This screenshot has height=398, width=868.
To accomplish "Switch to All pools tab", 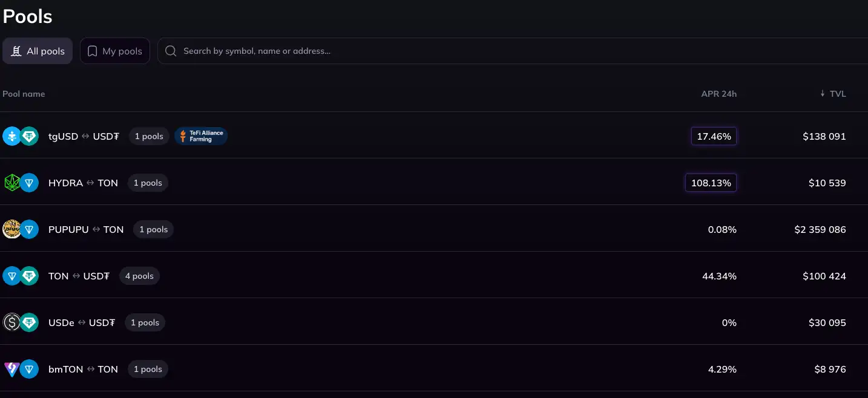I will (38, 51).
